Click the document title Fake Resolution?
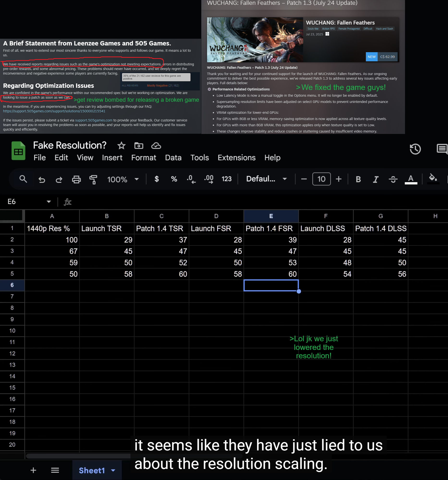The height and width of the screenshot is (480, 448). tap(70, 145)
